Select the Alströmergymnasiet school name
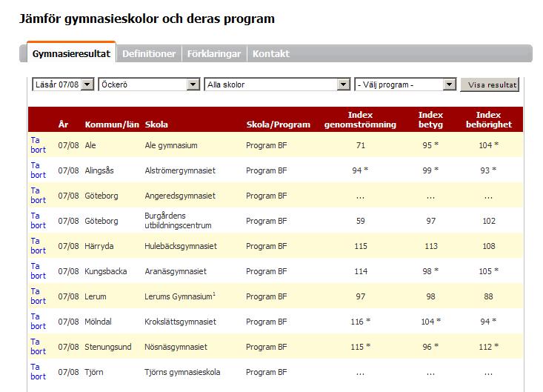543x392 pixels. coord(180,170)
